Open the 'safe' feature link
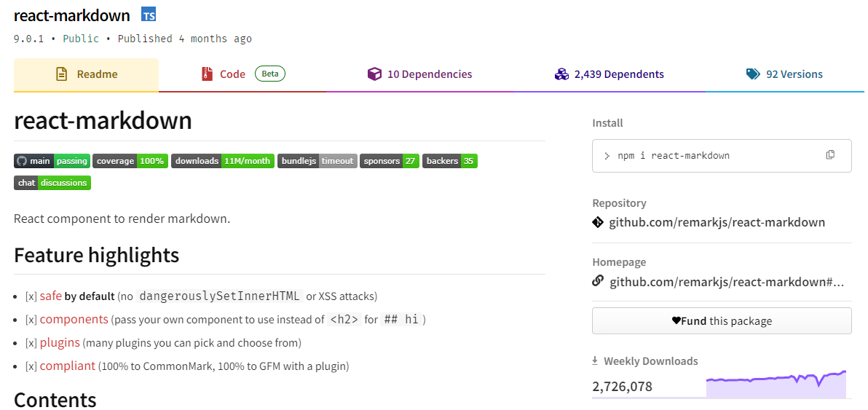 [x=51, y=296]
